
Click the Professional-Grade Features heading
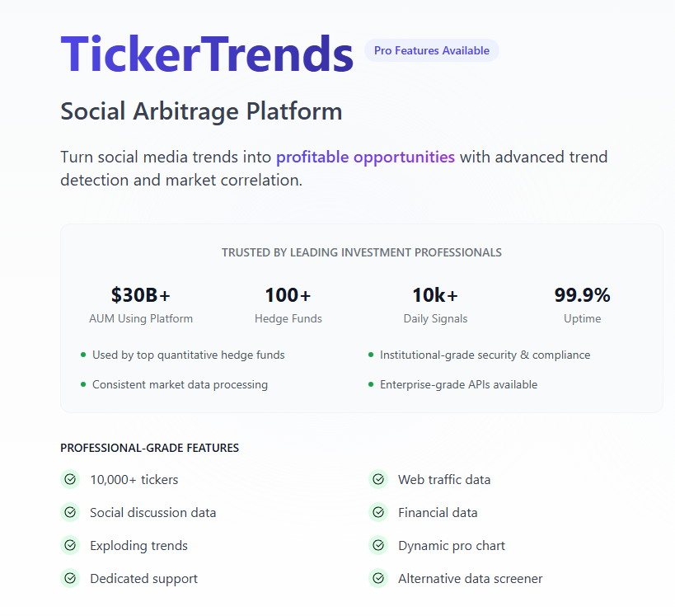click(x=149, y=448)
